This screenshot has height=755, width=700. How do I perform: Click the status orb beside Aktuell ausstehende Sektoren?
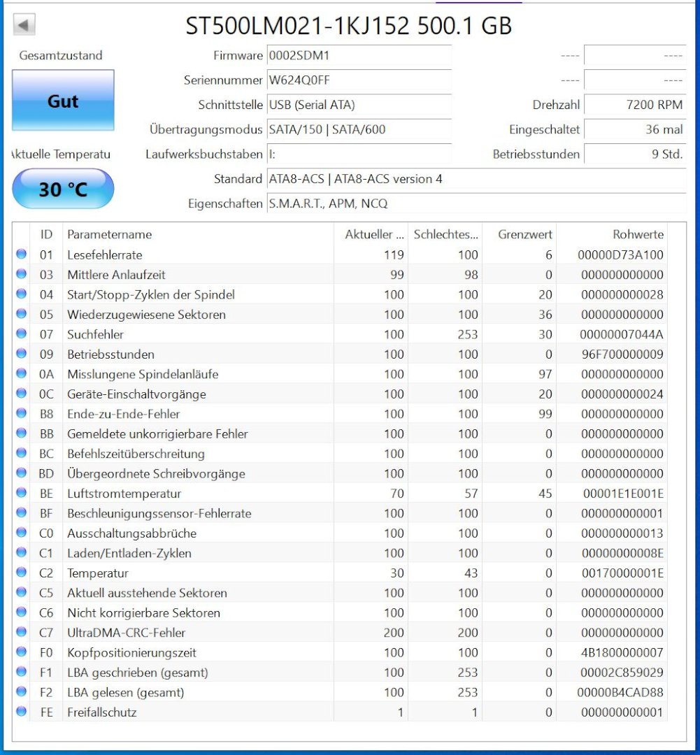(x=21, y=592)
